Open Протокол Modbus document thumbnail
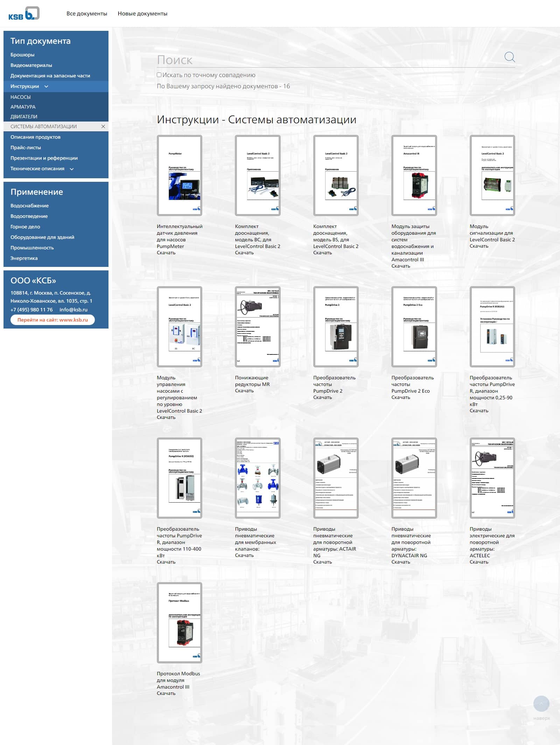Viewport: 560px width, 745px height. (180, 622)
